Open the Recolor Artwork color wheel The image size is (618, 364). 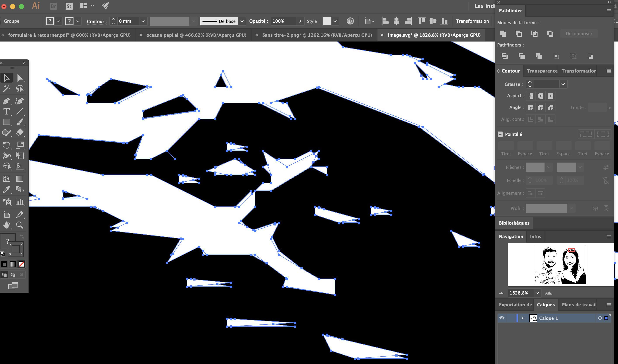pyautogui.click(x=350, y=21)
